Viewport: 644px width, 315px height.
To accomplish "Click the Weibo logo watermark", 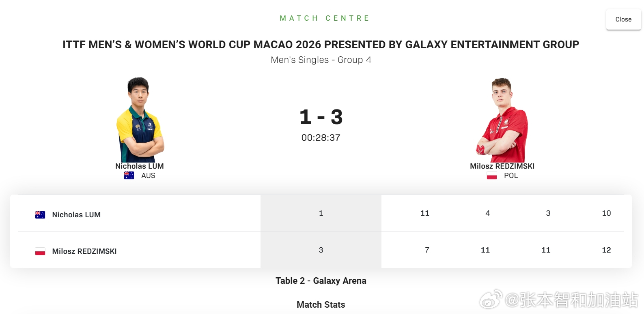I will click(491, 300).
